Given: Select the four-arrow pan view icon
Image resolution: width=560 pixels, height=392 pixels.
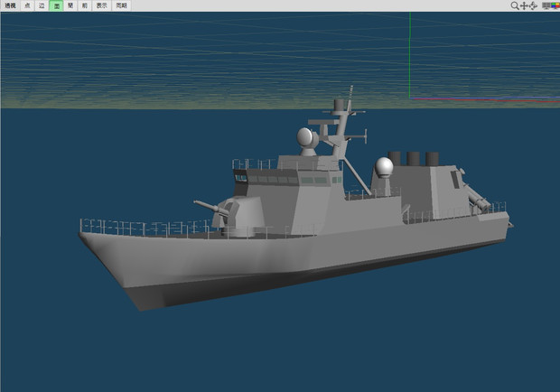Looking at the screenshot, I should 524,5.
